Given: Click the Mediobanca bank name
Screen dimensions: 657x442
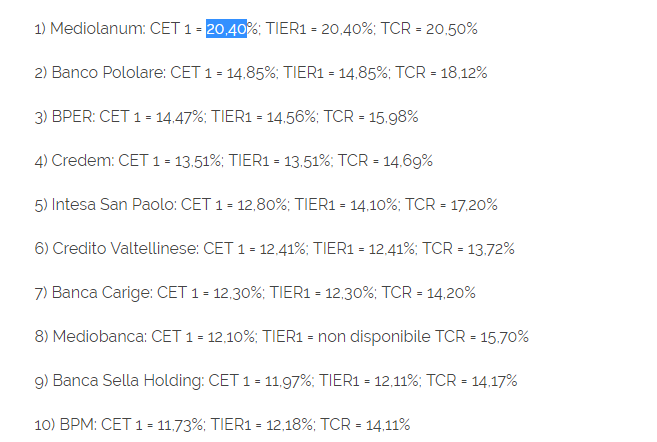Looking at the screenshot, I should (96, 337).
